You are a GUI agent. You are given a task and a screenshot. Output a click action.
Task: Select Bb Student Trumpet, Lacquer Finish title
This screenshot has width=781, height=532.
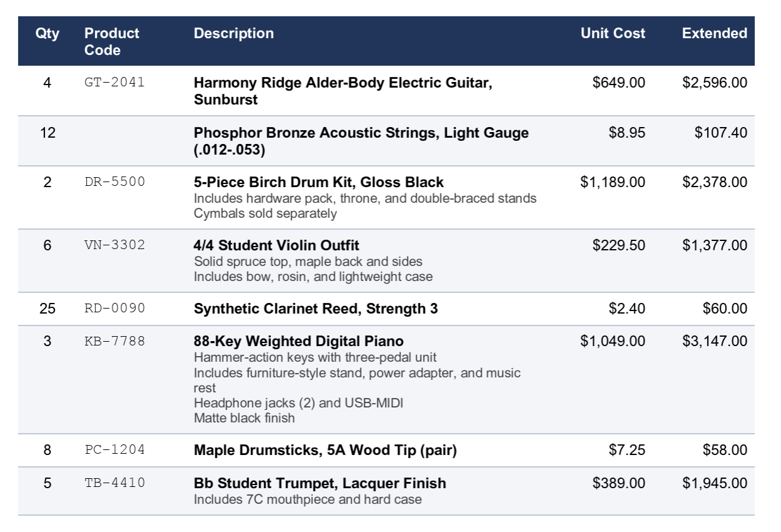(x=320, y=483)
